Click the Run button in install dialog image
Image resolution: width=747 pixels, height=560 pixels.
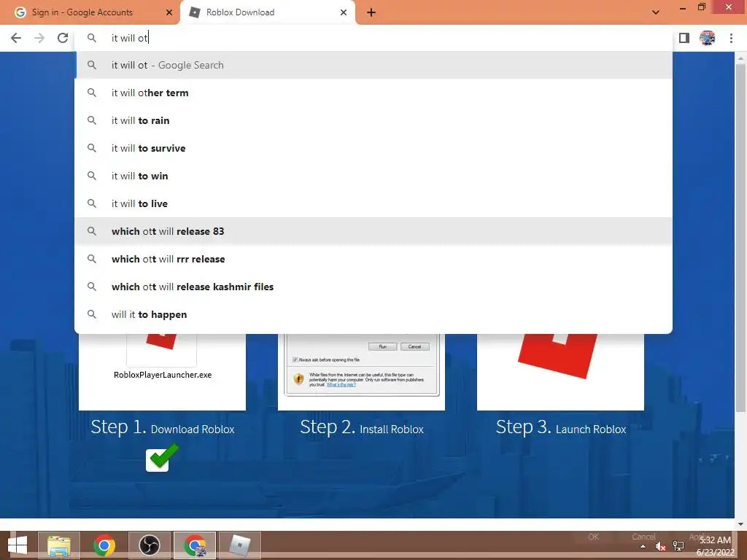382,346
